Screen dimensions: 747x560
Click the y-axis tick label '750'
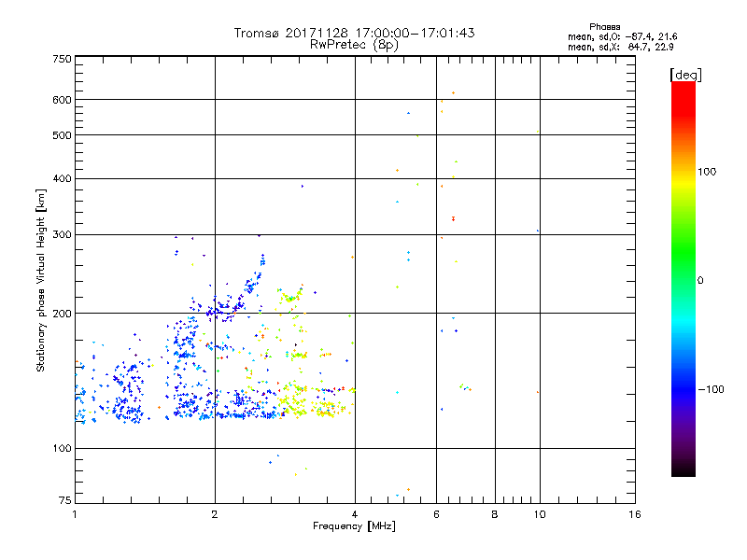tap(62, 59)
